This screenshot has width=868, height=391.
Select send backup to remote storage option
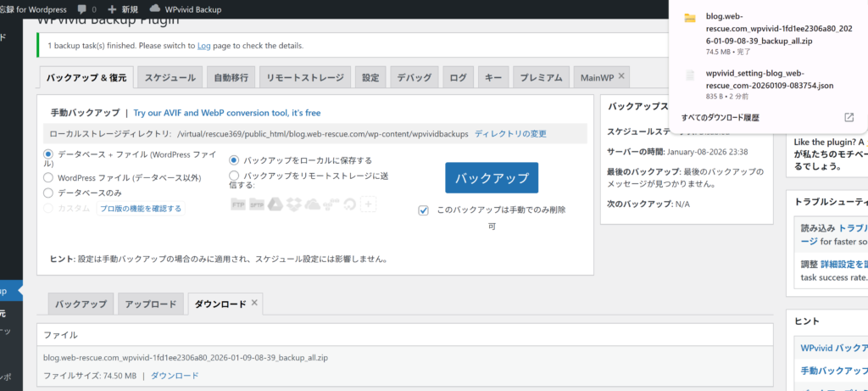coord(234,175)
